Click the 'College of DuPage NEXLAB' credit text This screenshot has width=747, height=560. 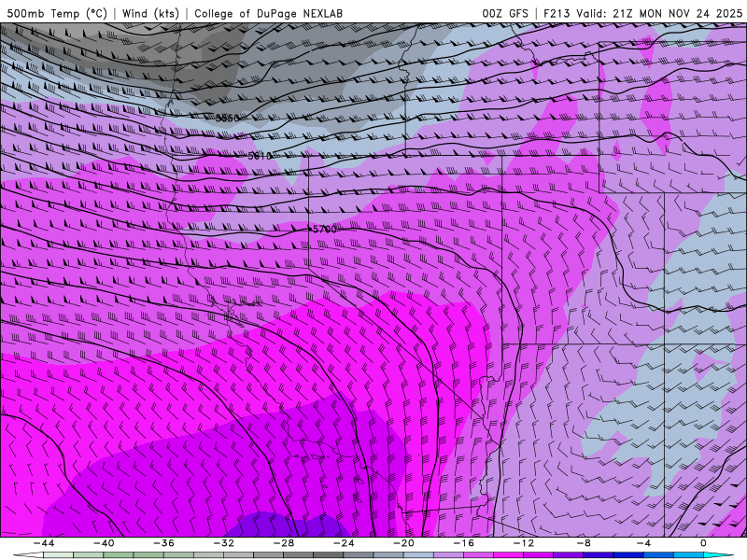click(268, 13)
